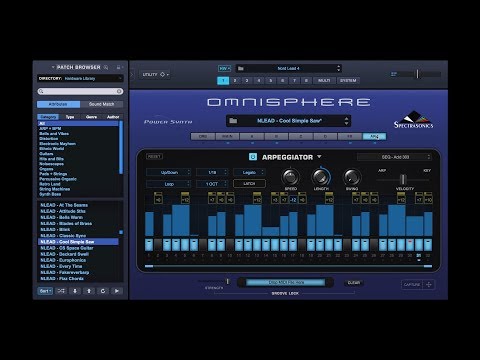Open the Up/Down arp mode dropdown
480x360 pixels.
[x=169, y=172]
